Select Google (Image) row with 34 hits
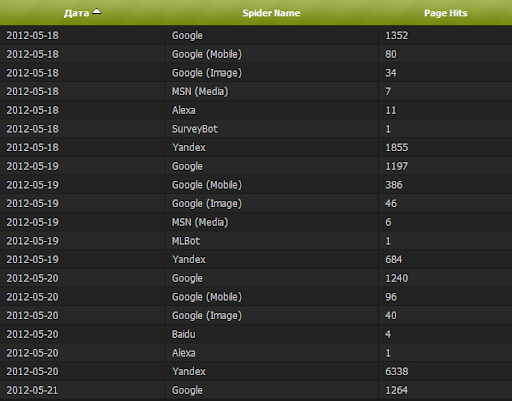 [x=256, y=73]
